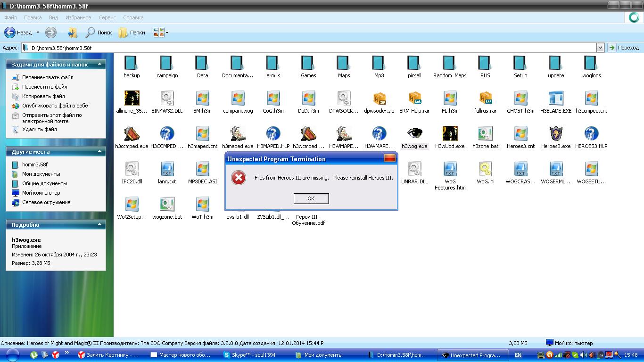Select the Heroes3.exe shield icon
Viewport: 644px width, 362px height.
(x=556, y=133)
